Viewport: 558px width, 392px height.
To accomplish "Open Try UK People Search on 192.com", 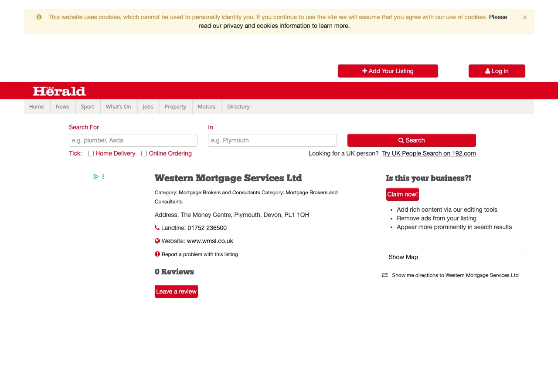I will coord(429,153).
